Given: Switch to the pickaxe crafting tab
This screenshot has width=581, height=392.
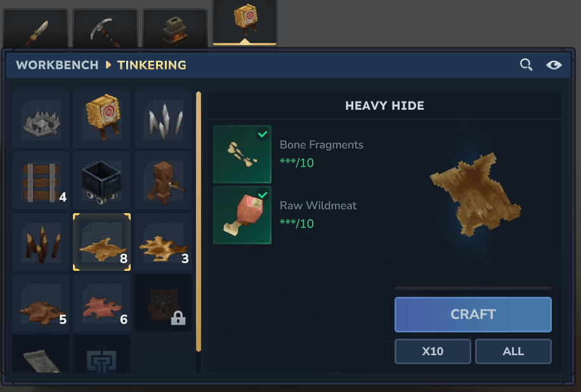Looking at the screenshot, I should pyautogui.click(x=105, y=29).
